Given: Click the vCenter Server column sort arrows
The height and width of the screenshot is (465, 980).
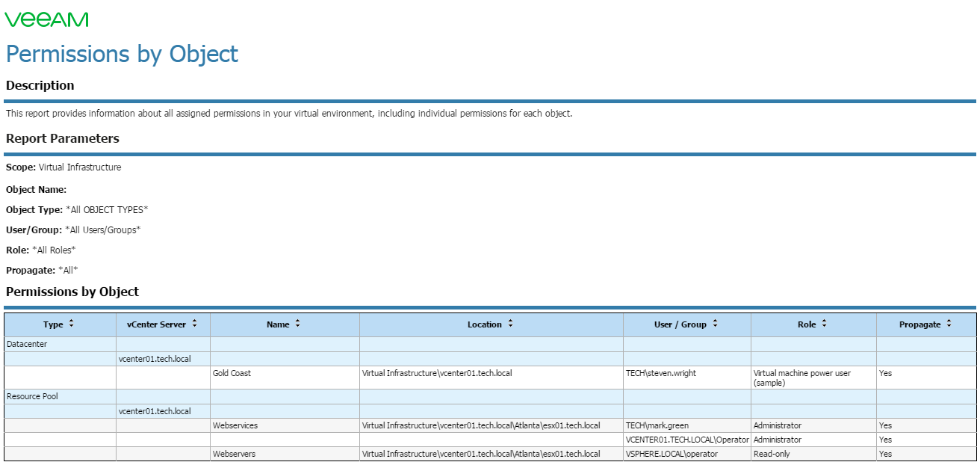Looking at the screenshot, I should pos(194,324).
